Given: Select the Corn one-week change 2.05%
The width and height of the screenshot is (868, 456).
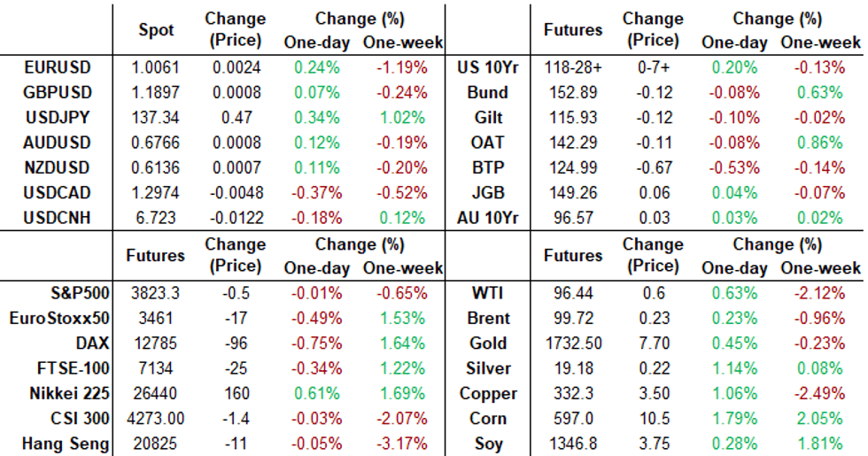Looking at the screenshot, I should pyautogui.click(x=819, y=419).
